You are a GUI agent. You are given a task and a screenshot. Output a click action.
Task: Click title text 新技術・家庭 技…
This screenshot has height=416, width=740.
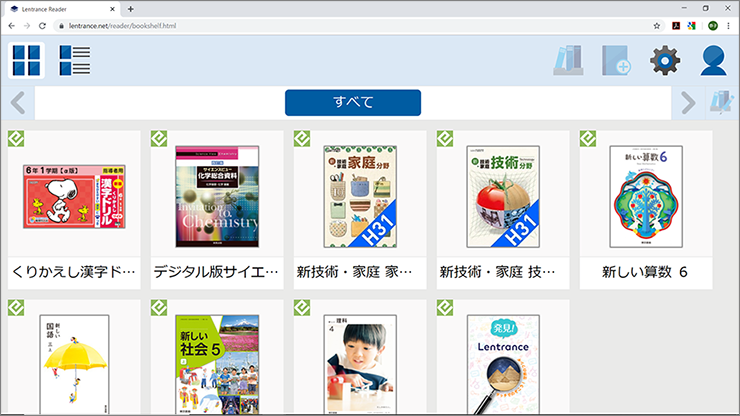(497, 272)
